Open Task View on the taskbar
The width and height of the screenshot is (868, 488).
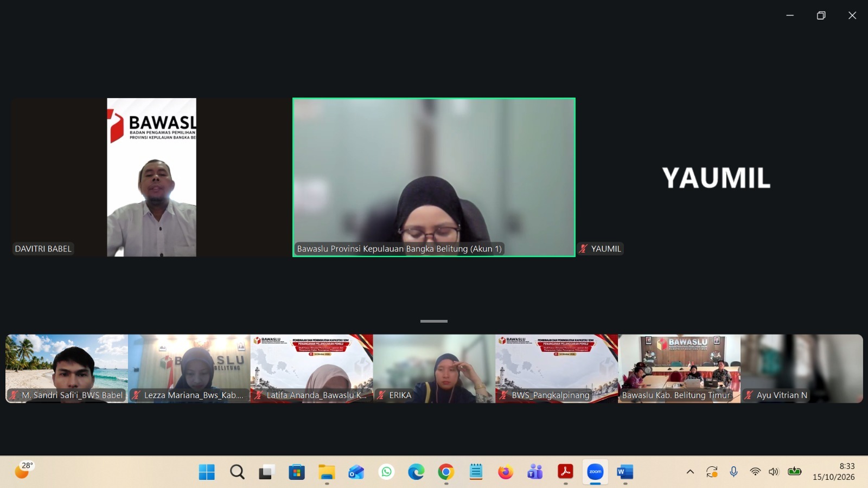point(267,472)
